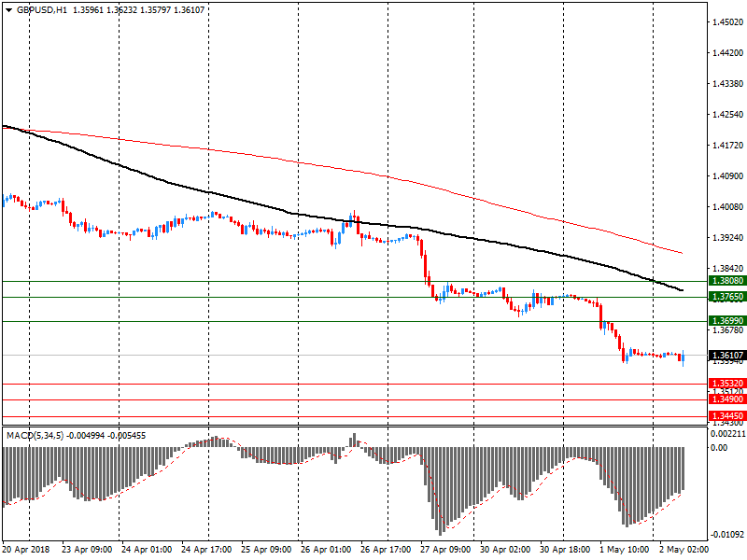
Task: Click the MACD scale value 0.002211
Action: point(726,433)
